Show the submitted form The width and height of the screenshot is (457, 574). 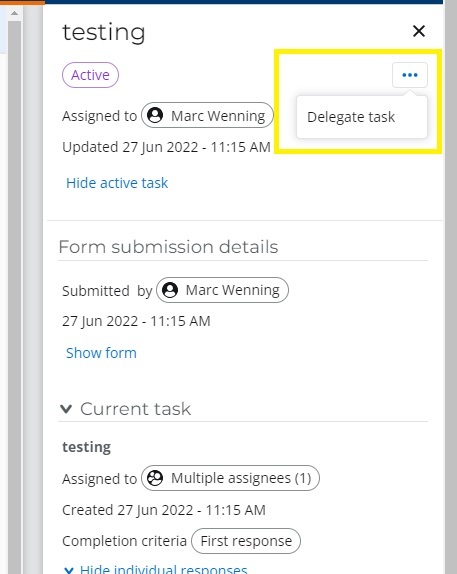point(101,353)
